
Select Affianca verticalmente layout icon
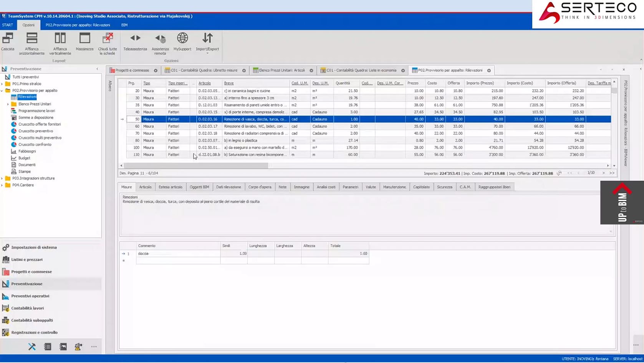(60, 43)
